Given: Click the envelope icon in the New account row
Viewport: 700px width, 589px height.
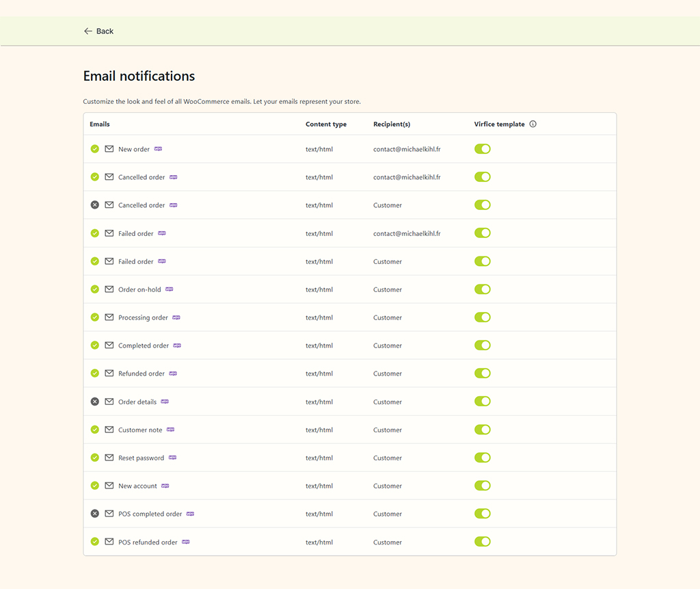Looking at the screenshot, I should tap(109, 486).
